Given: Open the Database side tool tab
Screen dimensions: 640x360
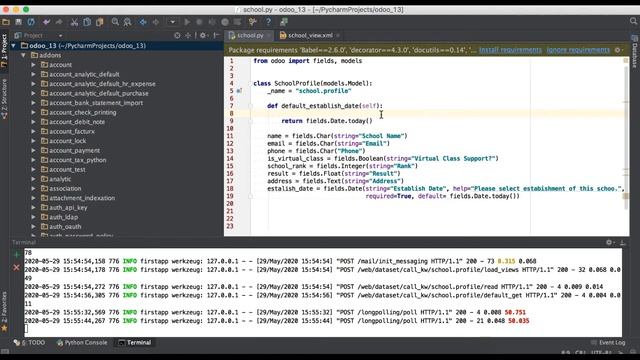Looking at the screenshot, I should pos(635,52).
